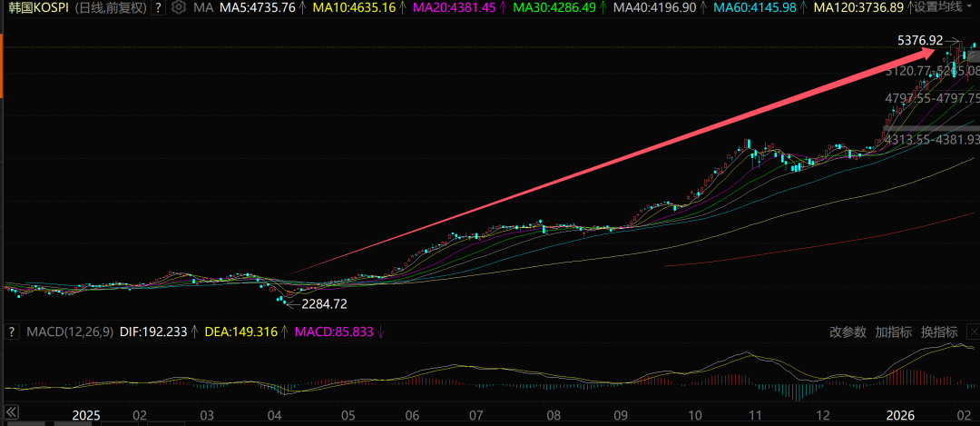
Task: Click the 4313.55-4381.93 gap label
Action: tap(933, 140)
